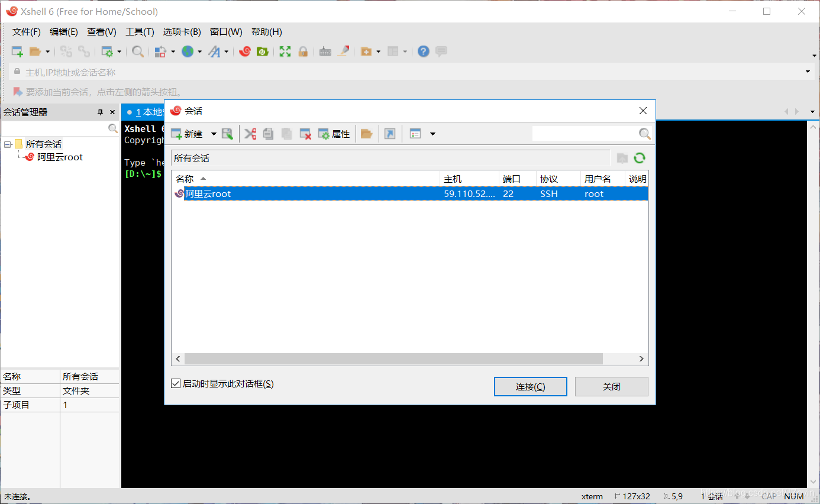This screenshot has width=820, height=504.
Task: Click the magnifier Find icon in main toolbar
Action: (137, 51)
